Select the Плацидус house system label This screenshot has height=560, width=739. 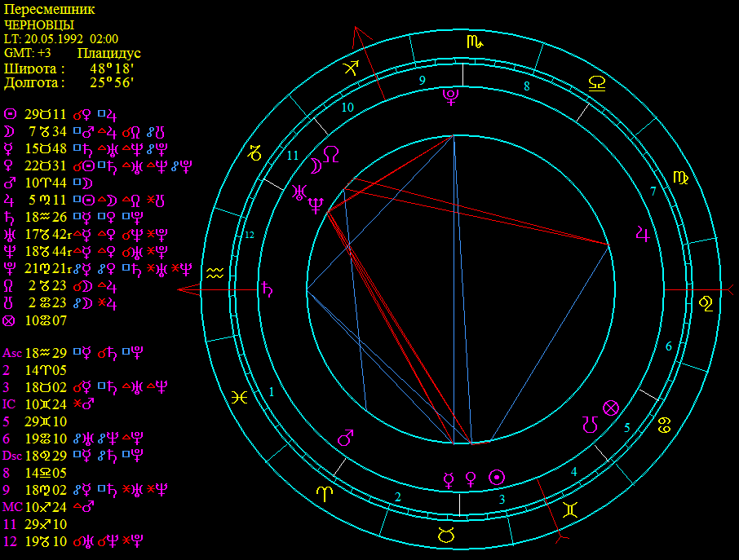coord(108,53)
